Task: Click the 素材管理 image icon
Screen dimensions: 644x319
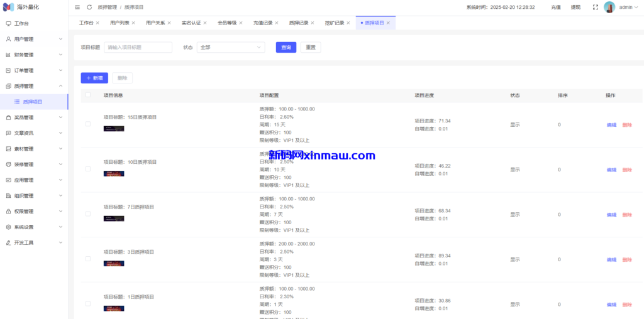Action: coord(8,149)
